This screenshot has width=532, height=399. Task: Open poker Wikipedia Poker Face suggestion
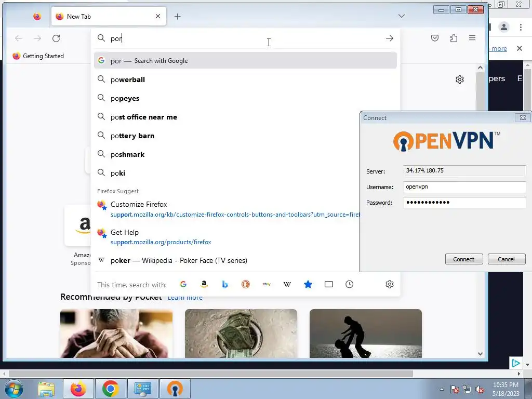[227, 260]
